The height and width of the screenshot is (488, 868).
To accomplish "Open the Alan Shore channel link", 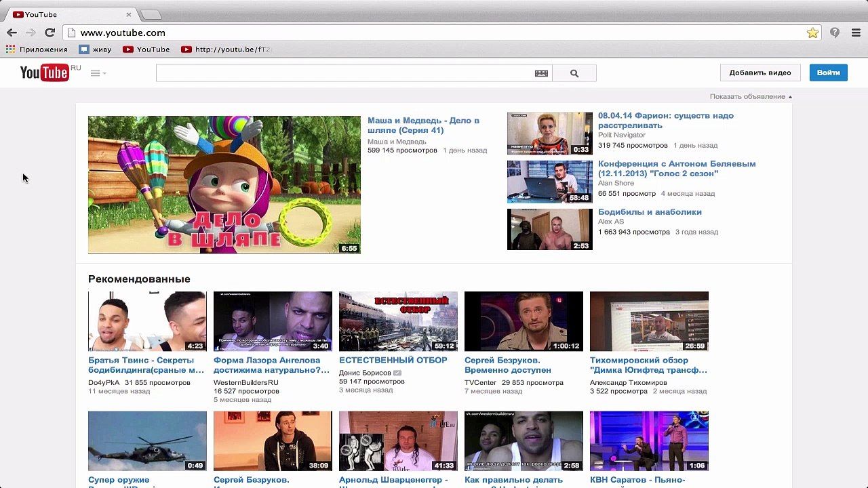I will point(616,183).
